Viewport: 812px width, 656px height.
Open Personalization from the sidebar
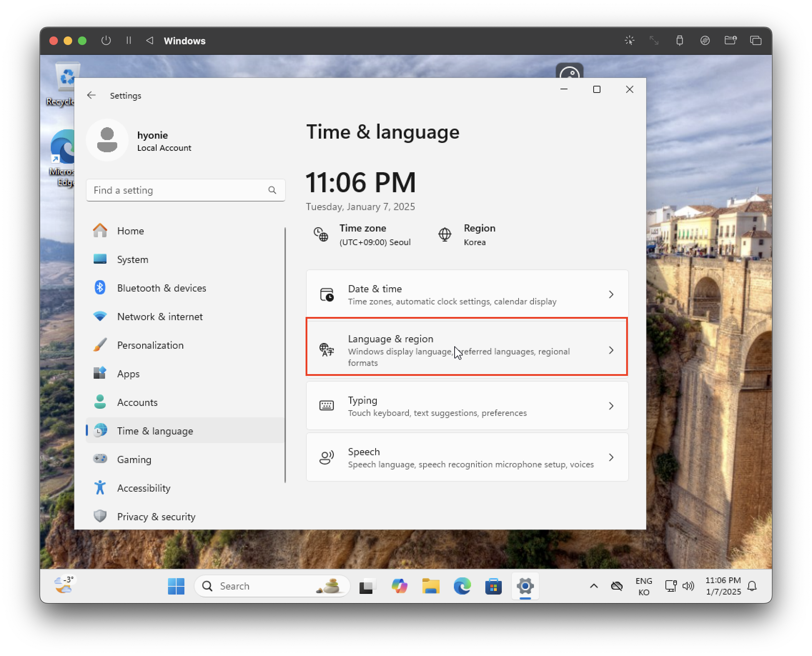tap(150, 345)
